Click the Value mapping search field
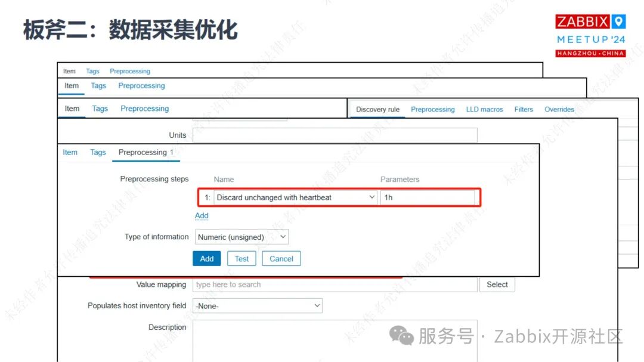644x362 pixels. 334,284
